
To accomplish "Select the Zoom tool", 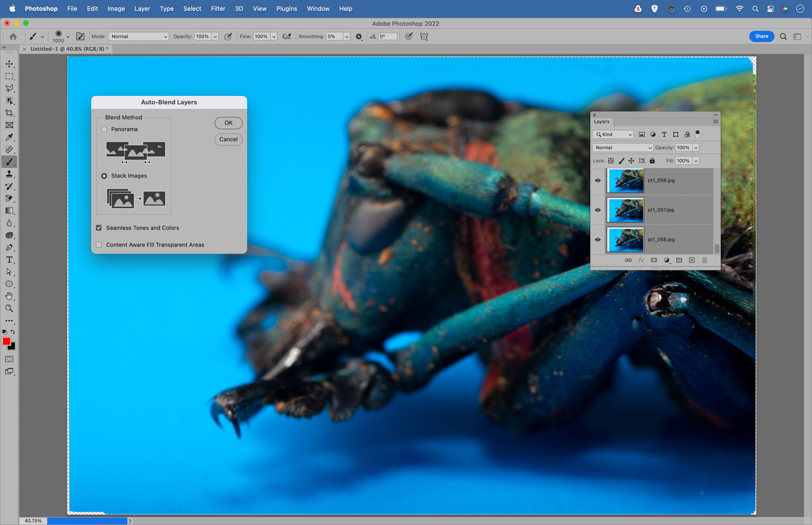I will 9,308.
